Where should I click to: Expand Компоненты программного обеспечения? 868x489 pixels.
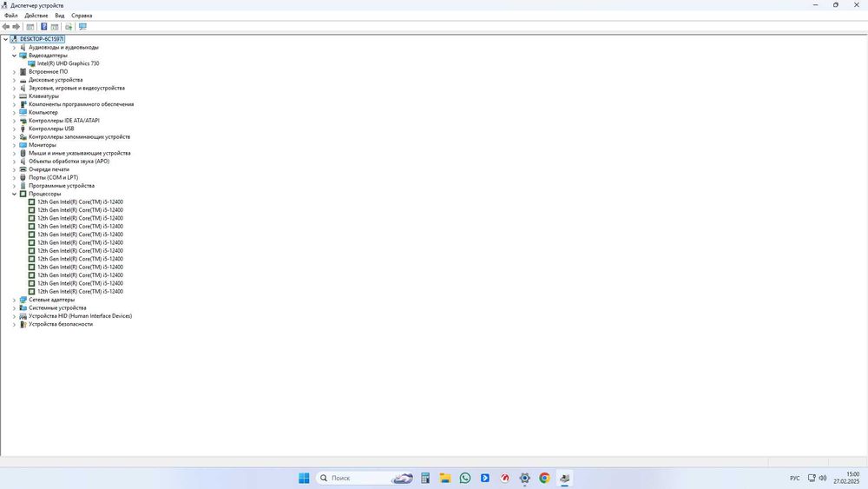point(15,104)
